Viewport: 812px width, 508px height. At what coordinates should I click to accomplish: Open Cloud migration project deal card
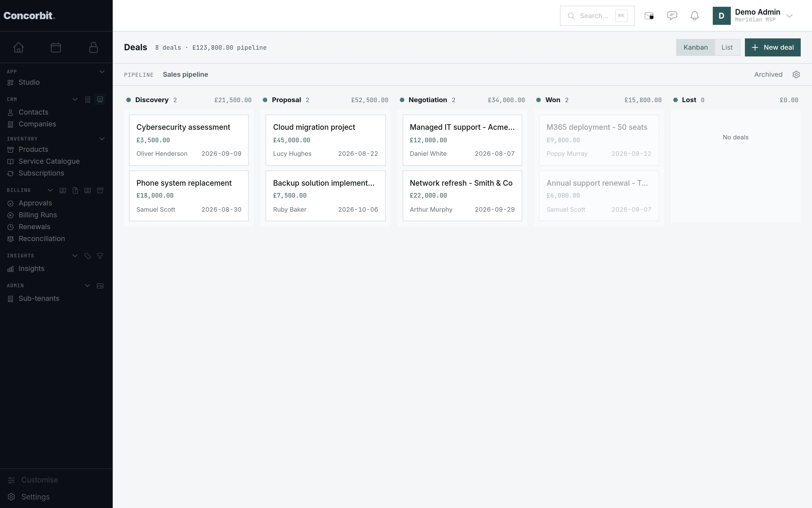325,140
